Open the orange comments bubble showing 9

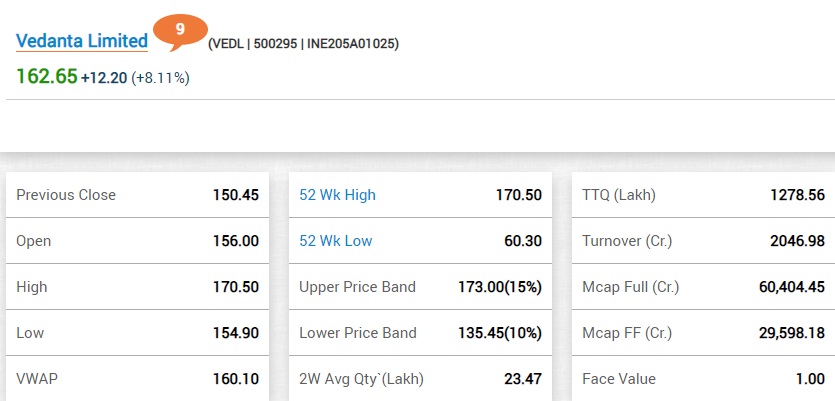click(180, 31)
